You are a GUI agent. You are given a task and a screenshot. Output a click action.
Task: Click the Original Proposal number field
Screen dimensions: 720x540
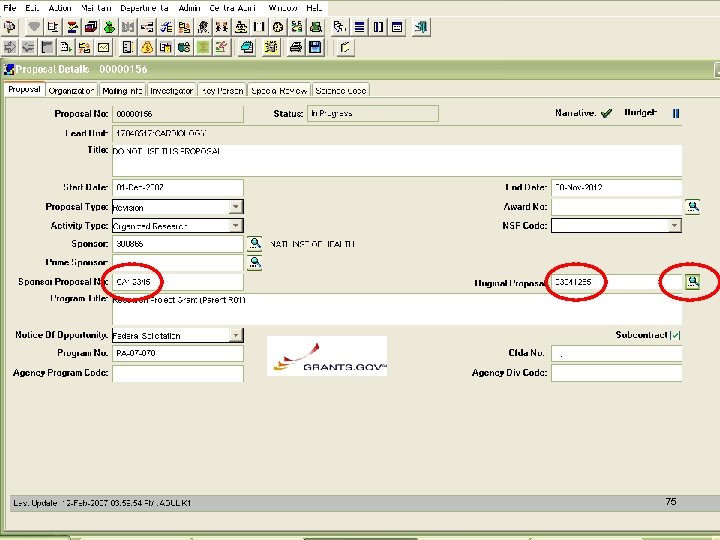pyautogui.click(x=616, y=281)
